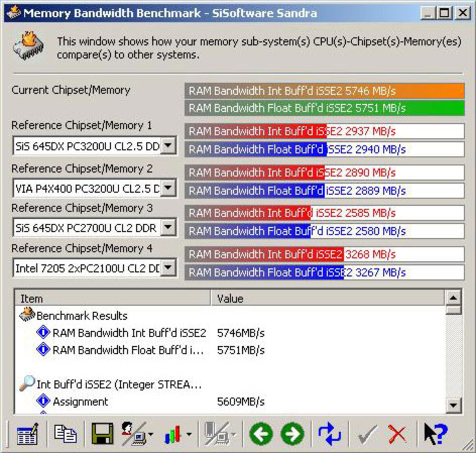
Task: Click info icon beside RAM Bandwidth Float row
Action: tap(43, 350)
